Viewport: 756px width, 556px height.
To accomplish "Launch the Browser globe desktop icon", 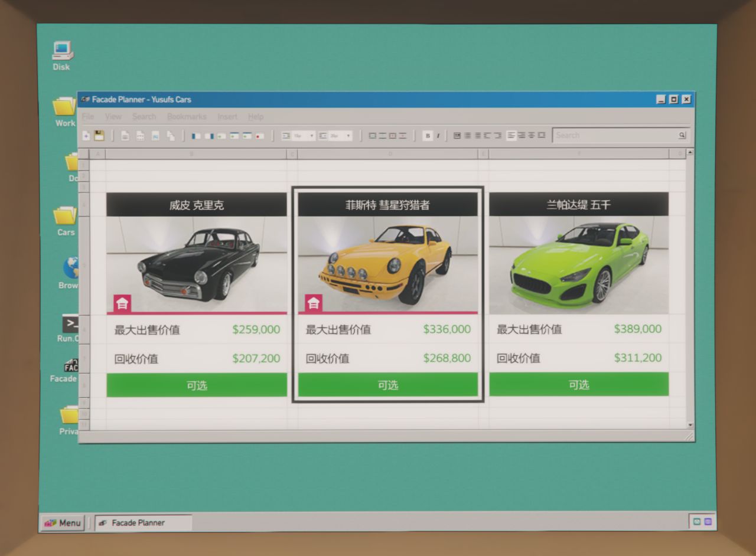I will (70, 273).
